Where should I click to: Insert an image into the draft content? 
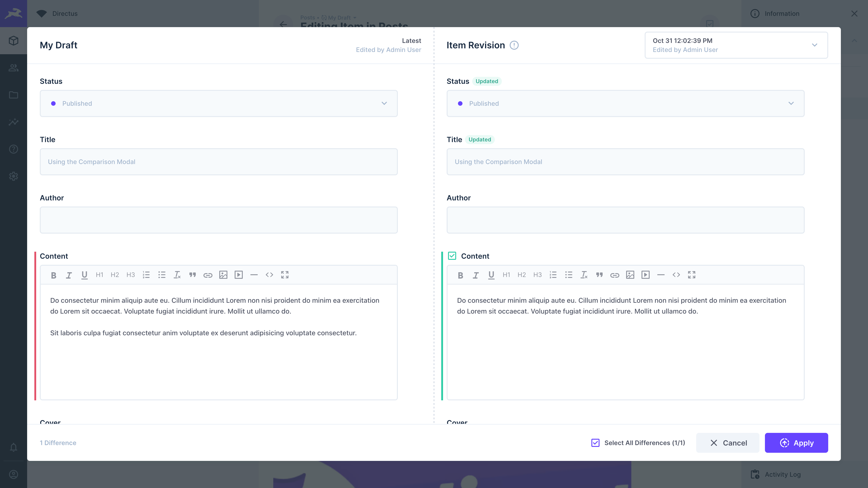tap(223, 275)
